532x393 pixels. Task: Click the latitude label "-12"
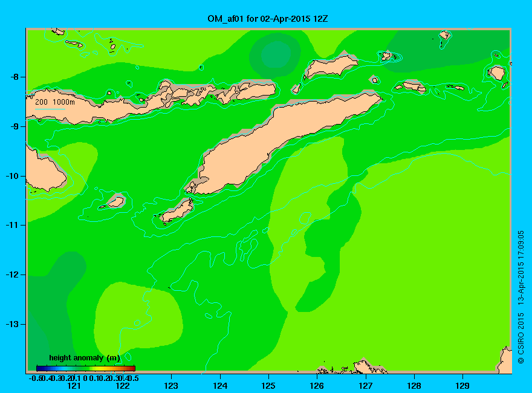(x=12, y=274)
